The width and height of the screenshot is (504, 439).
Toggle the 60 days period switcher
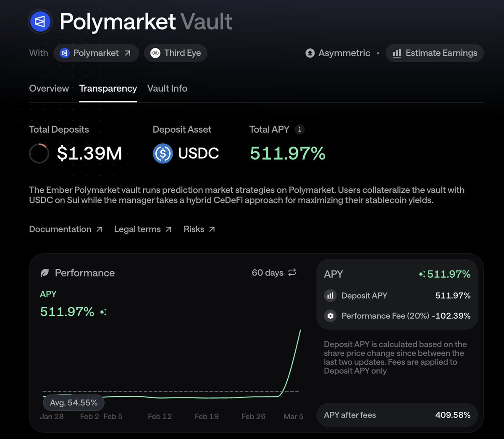point(274,273)
